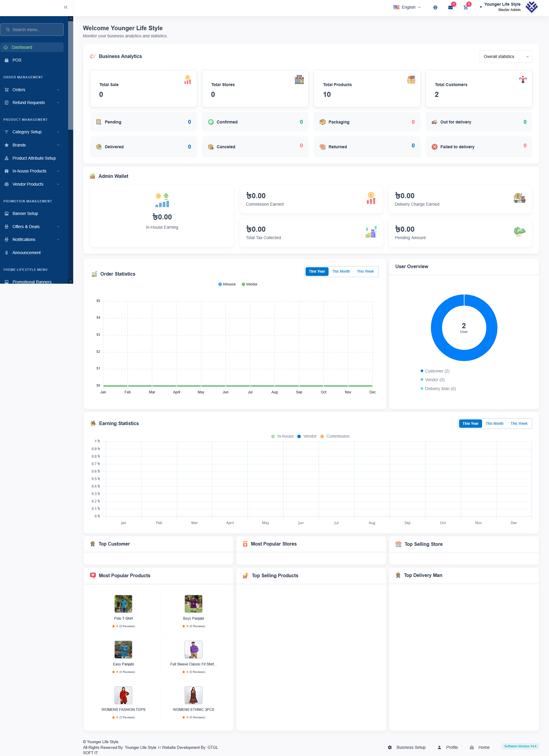Click the Failed to delivery red cross icon

click(x=434, y=147)
